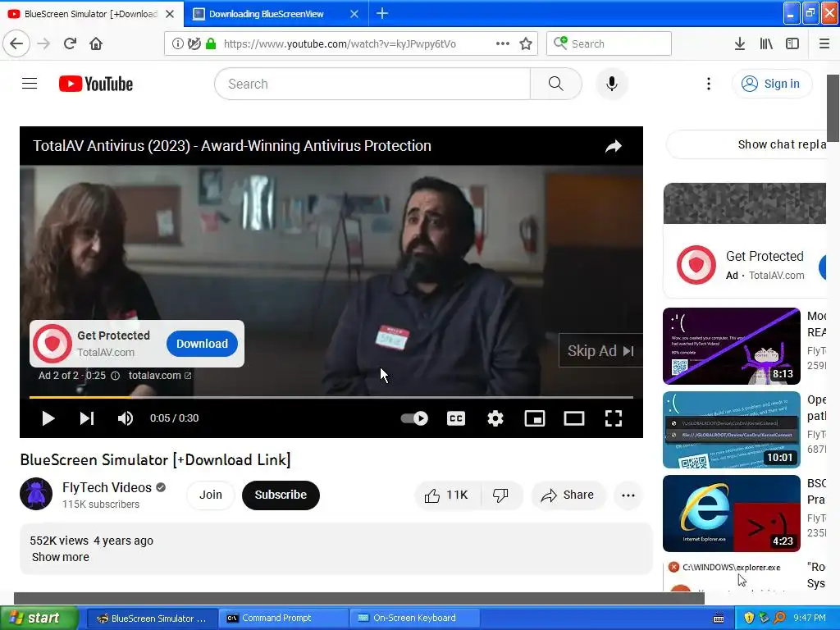Subscribe to FlyTech Videos
The height and width of the screenshot is (630, 840).
pyautogui.click(x=281, y=495)
